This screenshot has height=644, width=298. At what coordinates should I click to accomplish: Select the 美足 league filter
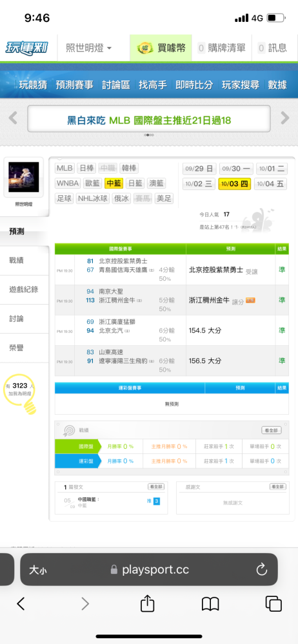164,199
